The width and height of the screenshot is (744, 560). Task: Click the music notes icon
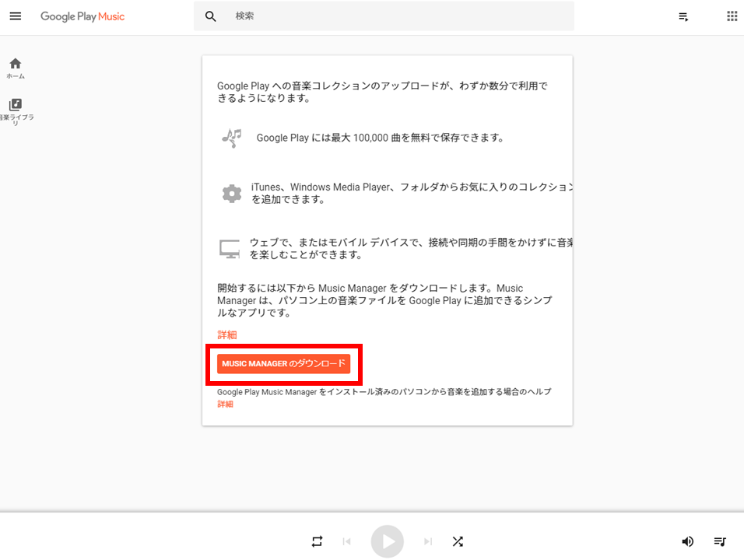point(232,138)
